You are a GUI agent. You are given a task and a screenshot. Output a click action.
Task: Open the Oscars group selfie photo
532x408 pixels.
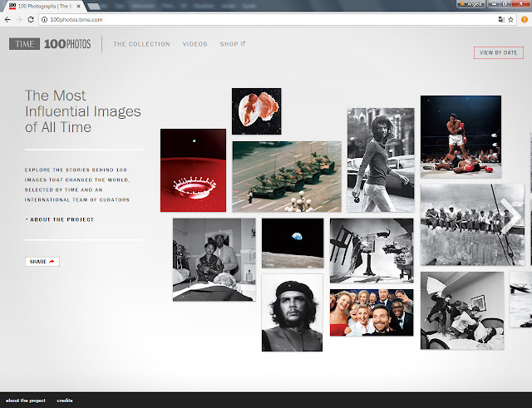[372, 312]
